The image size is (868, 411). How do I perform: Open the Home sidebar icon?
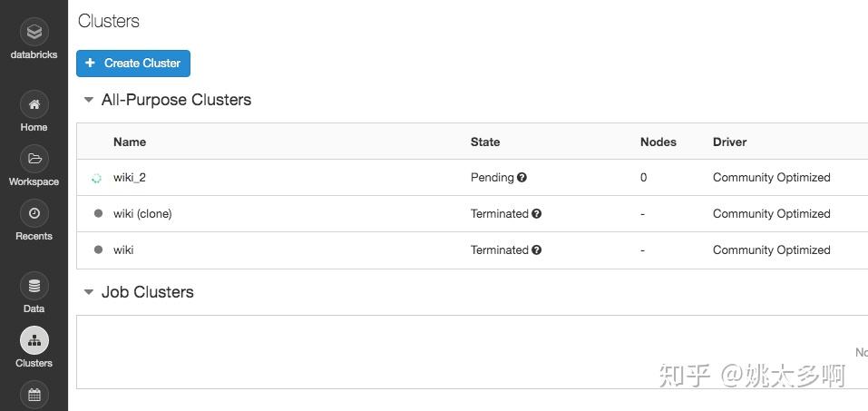pyautogui.click(x=34, y=104)
